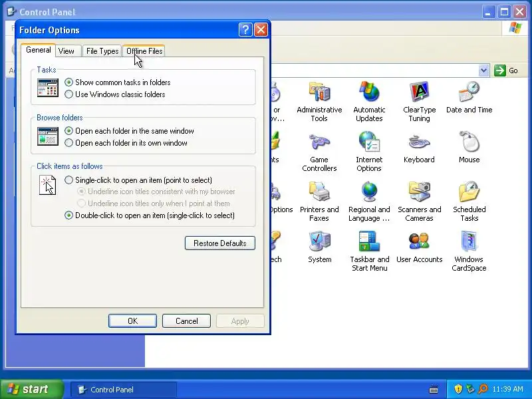Open Keyboard icon in Control Panel
Screen dimensions: 532x399
tap(420, 142)
